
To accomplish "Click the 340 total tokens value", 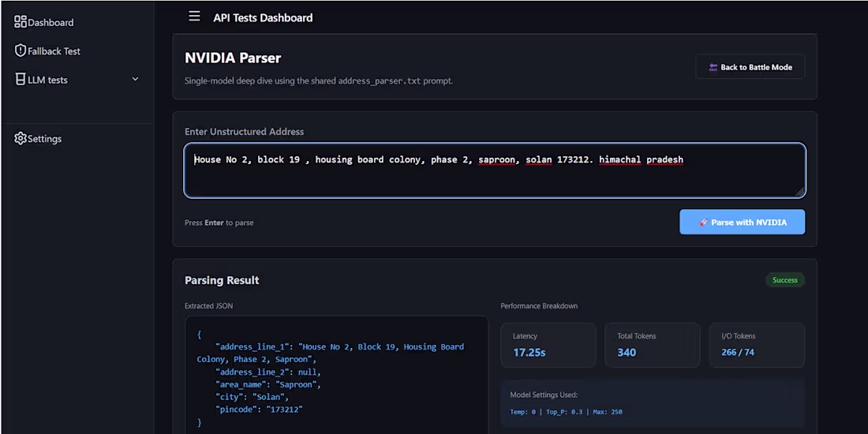I will (x=627, y=353).
